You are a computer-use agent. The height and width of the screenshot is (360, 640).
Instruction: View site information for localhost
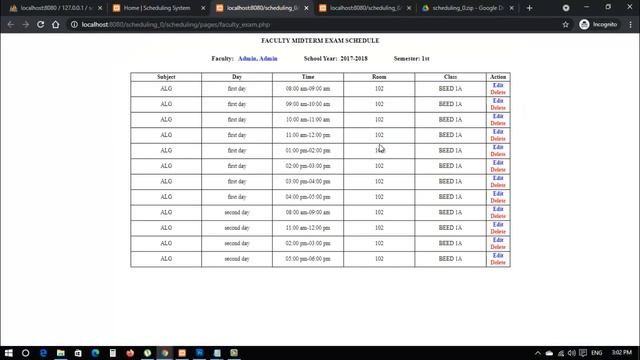[74, 24]
